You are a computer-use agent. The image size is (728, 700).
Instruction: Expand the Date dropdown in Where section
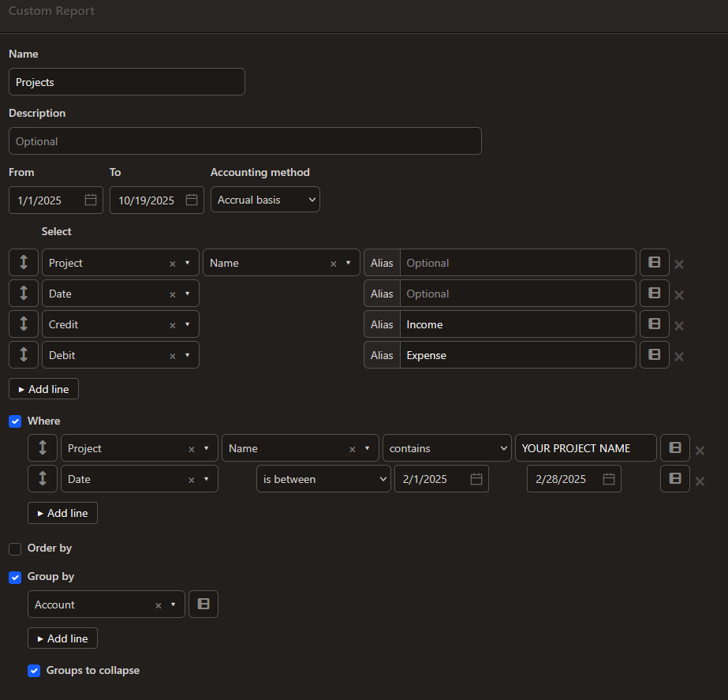click(206, 479)
